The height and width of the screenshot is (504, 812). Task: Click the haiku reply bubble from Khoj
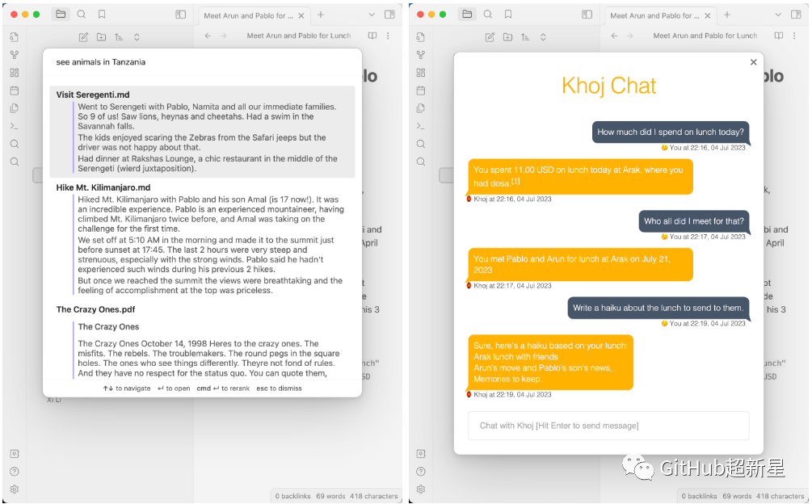tap(550, 362)
